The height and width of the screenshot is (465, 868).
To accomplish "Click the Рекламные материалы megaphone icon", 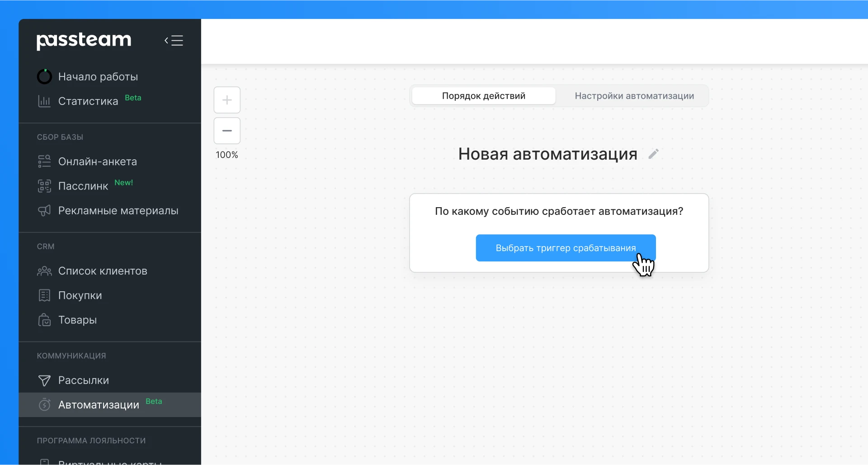I will pyautogui.click(x=44, y=210).
